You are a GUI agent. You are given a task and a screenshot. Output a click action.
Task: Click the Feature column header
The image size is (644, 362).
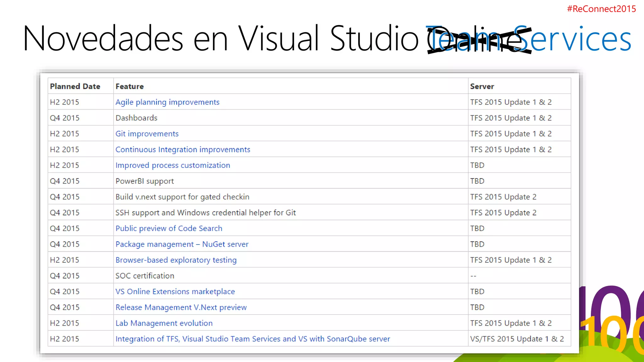tap(130, 86)
